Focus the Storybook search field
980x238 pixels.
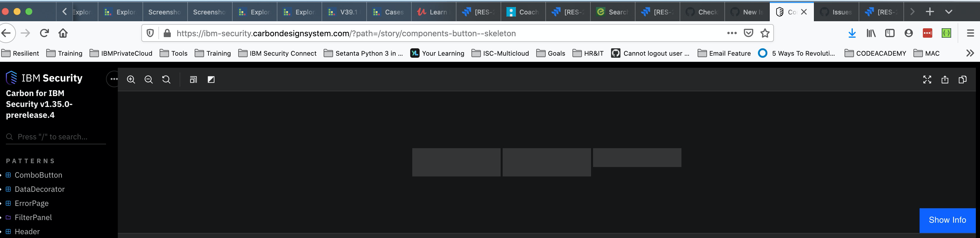[56, 137]
